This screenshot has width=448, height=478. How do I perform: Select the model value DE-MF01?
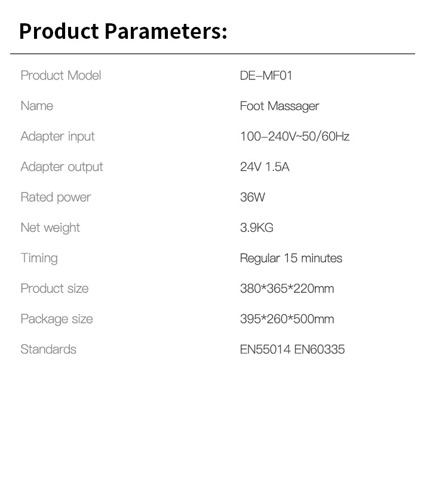pos(266,75)
